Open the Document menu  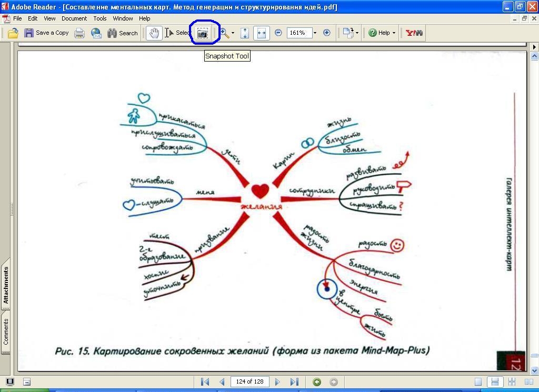[74, 18]
